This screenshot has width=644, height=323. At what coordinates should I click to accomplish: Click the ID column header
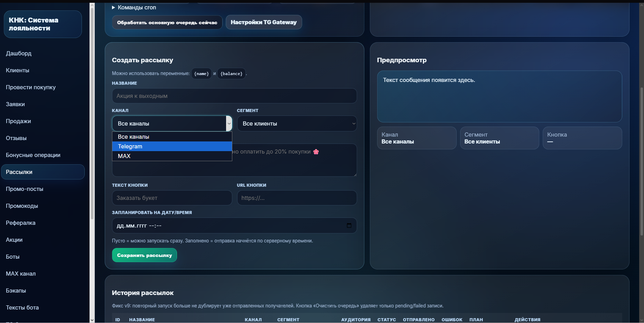[x=118, y=320]
